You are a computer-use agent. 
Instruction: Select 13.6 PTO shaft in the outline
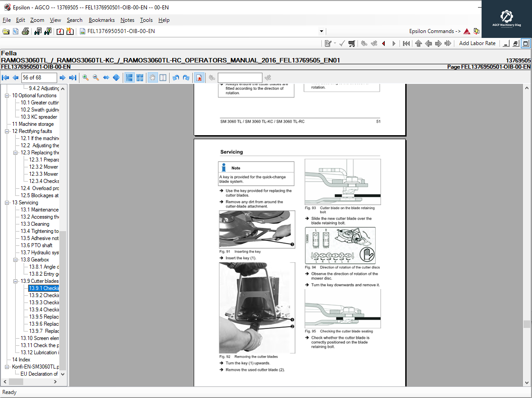[36, 245]
